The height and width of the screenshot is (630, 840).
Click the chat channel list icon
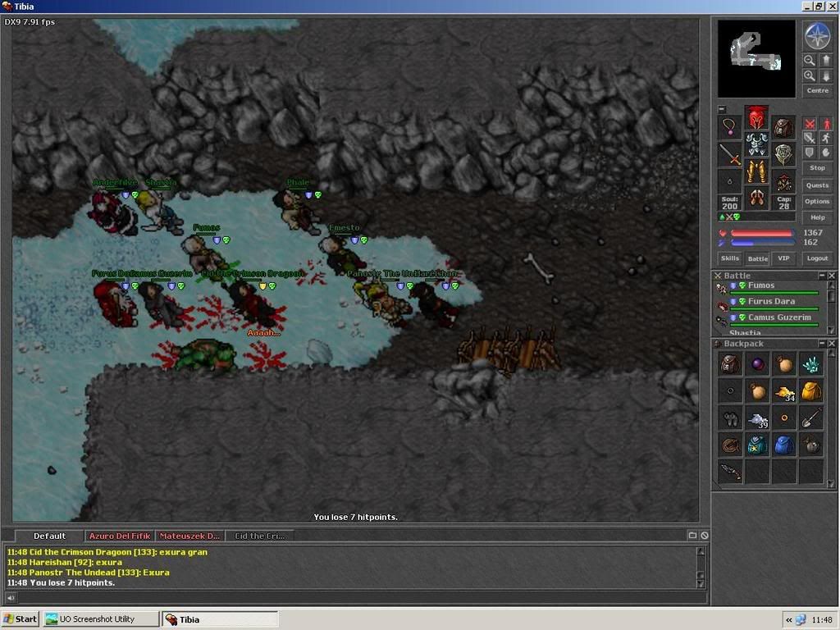pyautogui.click(x=692, y=535)
